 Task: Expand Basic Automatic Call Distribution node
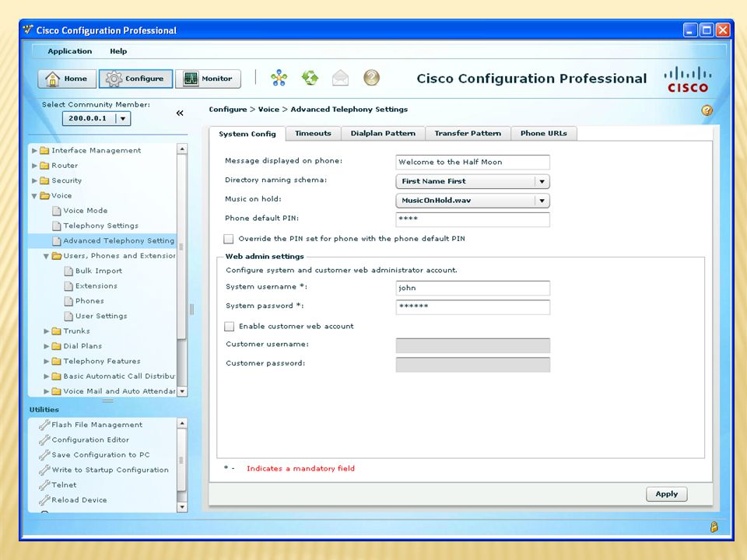tap(46, 376)
